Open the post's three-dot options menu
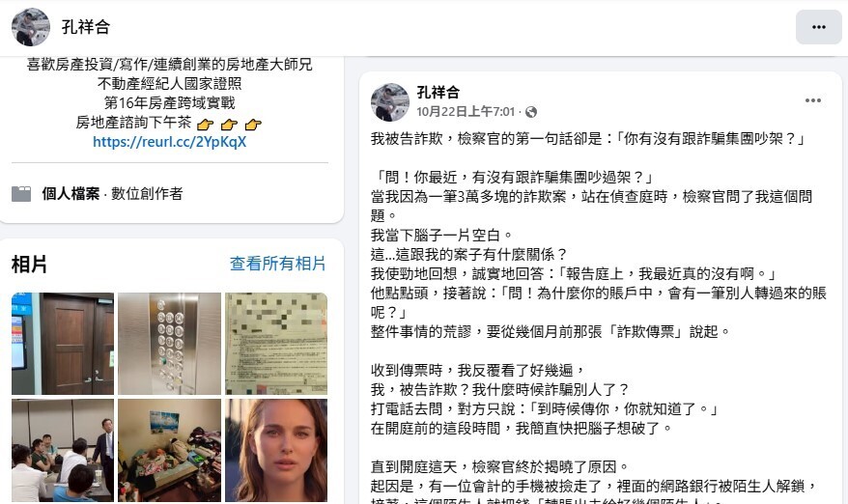The image size is (848, 504). point(813,100)
